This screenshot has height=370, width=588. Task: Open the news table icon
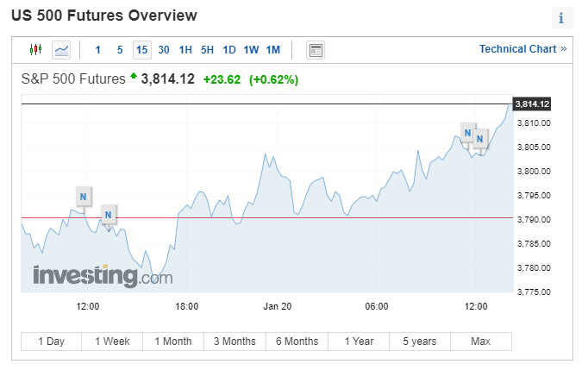(x=316, y=50)
